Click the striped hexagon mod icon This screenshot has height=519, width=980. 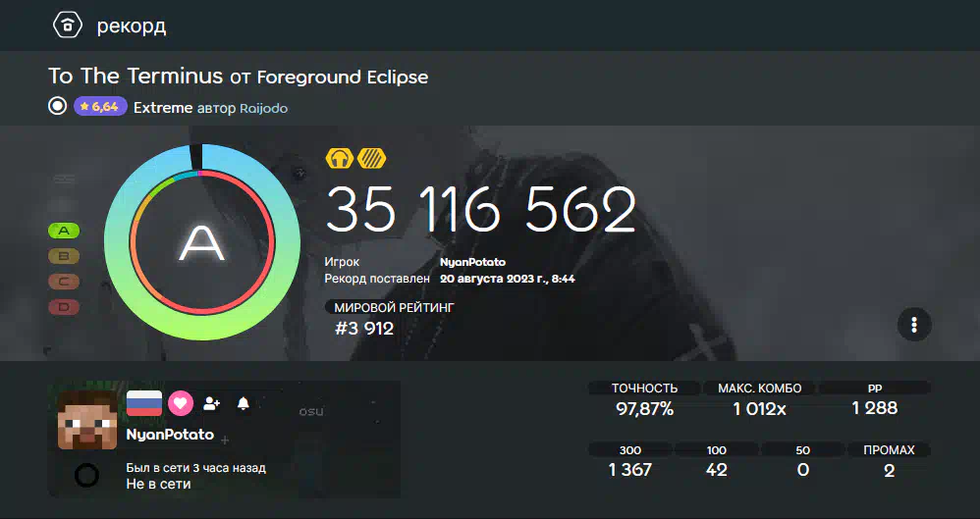click(x=371, y=158)
